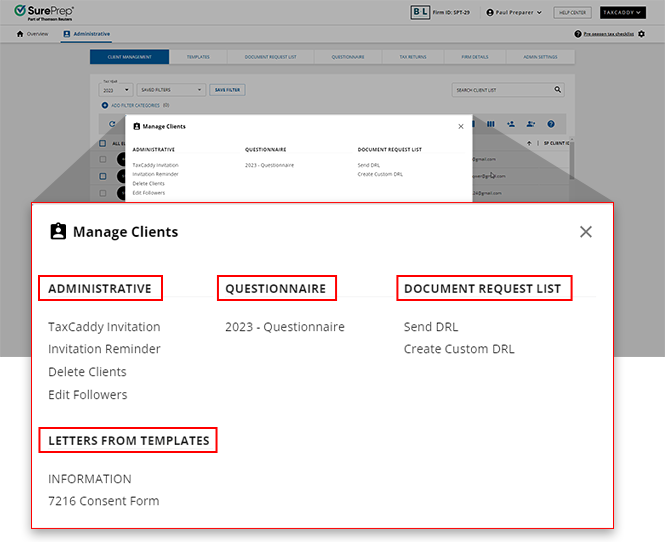The width and height of the screenshot is (665, 542).
Task: Toggle the select-all checkbox in table header
Action: [x=103, y=143]
